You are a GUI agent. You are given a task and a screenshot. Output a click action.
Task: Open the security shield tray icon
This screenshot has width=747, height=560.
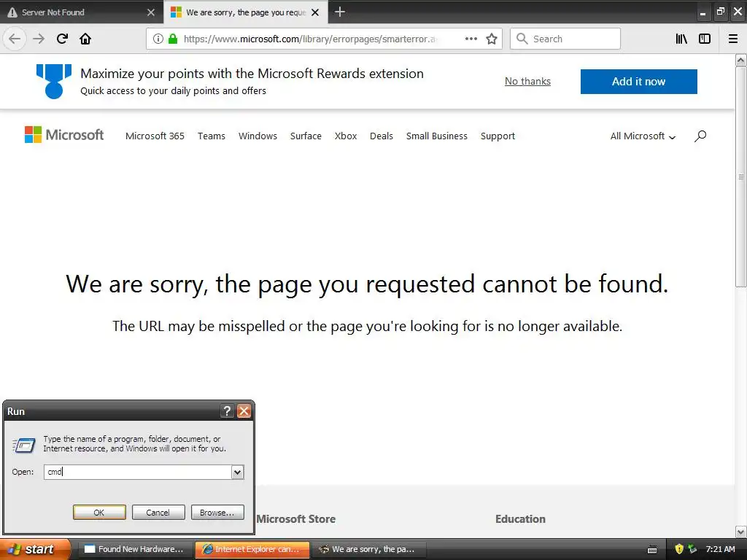pos(679,549)
